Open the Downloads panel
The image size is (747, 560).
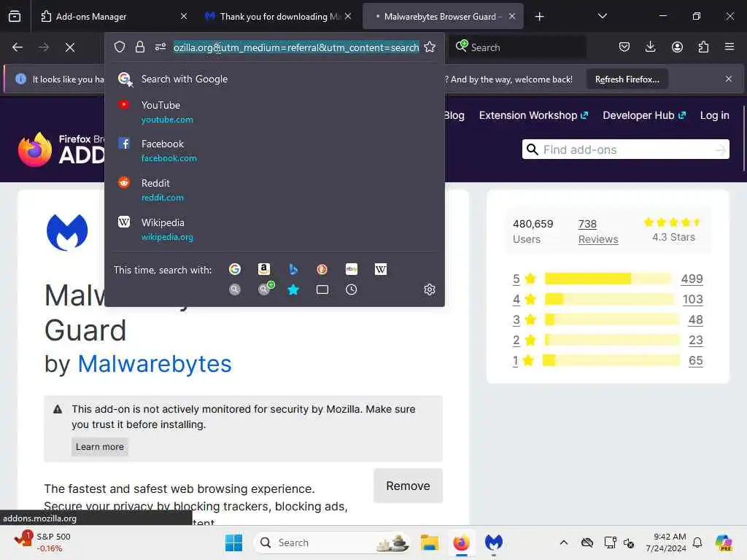click(650, 47)
